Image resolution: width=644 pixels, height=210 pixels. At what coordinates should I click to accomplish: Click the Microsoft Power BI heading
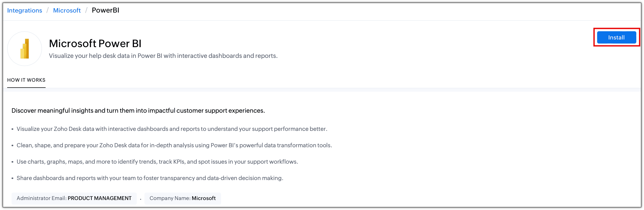(95, 44)
